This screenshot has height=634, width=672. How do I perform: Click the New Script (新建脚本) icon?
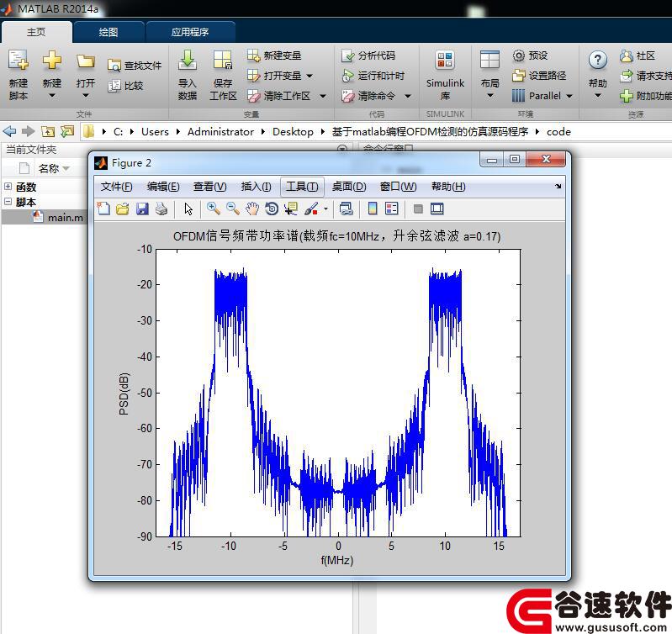pyautogui.click(x=18, y=61)
